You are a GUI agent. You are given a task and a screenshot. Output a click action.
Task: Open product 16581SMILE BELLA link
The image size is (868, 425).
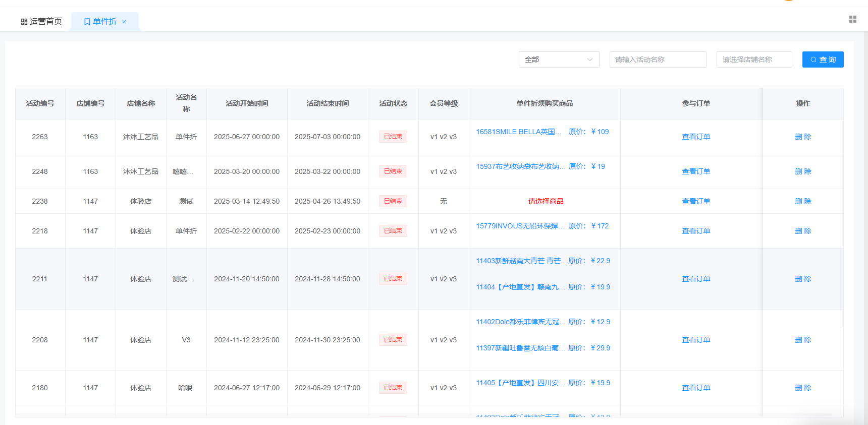518,132
